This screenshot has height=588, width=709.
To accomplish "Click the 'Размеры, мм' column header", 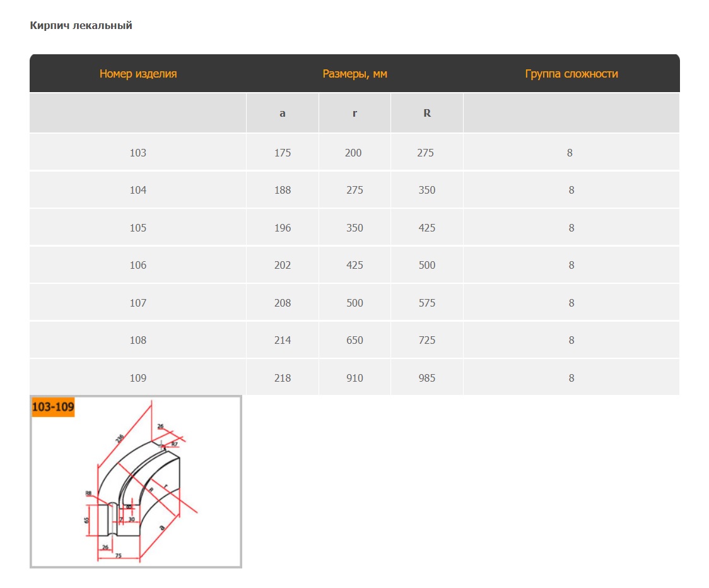I will (x=354, y=74).
